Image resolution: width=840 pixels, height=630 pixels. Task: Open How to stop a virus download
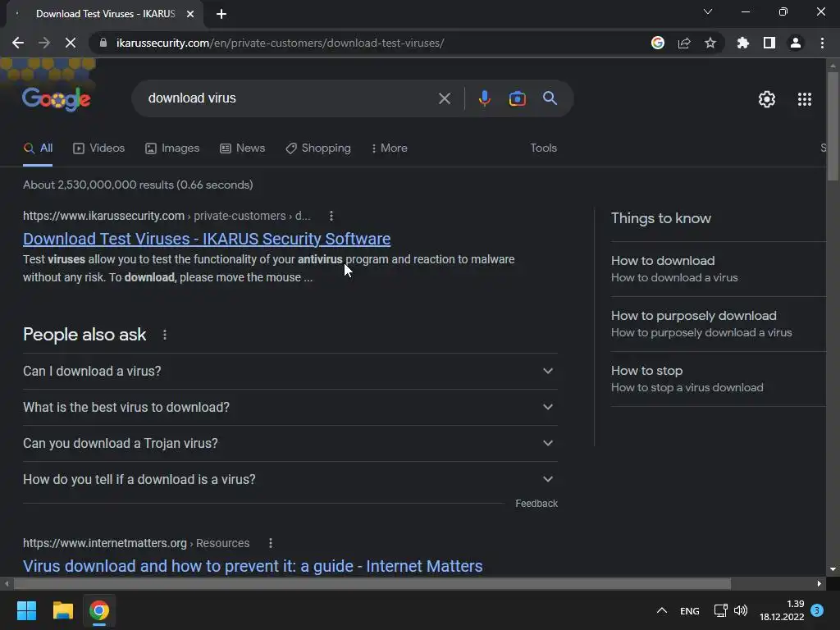click(x=718, y=379)
